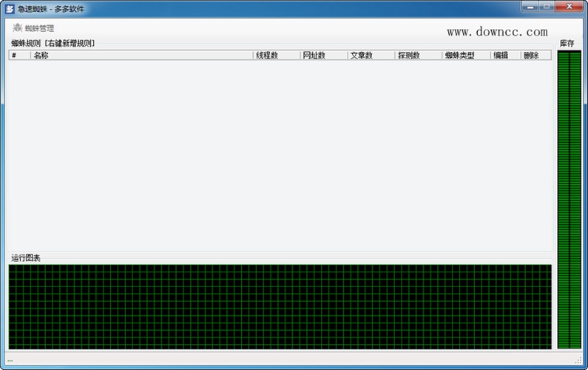The width and height of the screenshot is (588, 370).
Task: Click the 库存 vertical green level meter
Action: click(569, 200)
